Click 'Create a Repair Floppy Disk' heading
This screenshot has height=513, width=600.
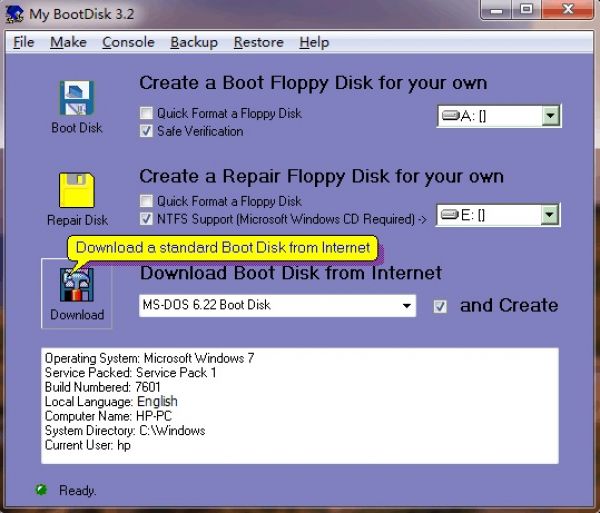tap(321, 177)
